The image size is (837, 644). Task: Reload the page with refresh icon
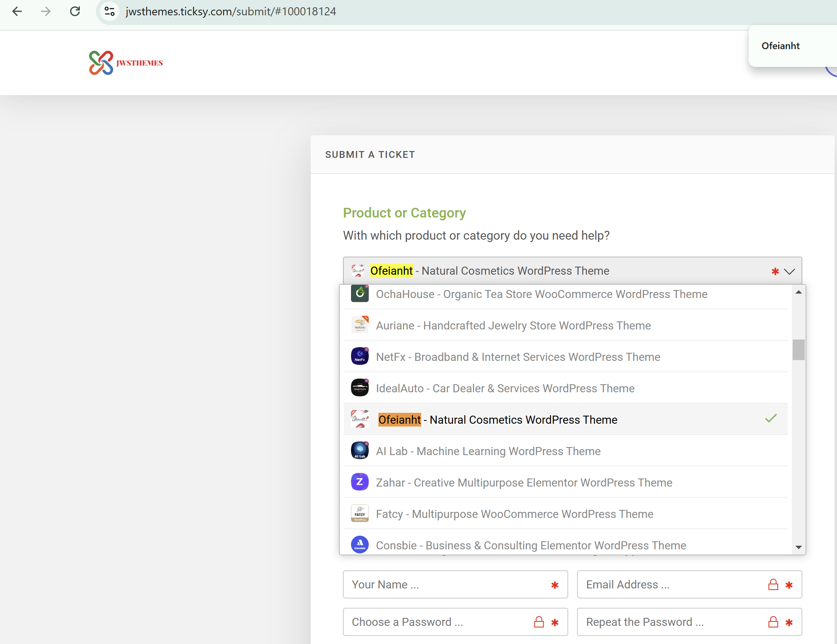75,11
